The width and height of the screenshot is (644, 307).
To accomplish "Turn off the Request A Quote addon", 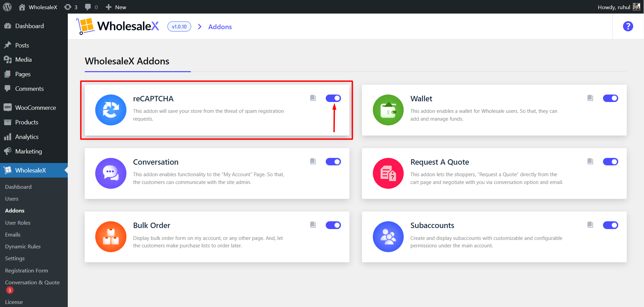I will pyautogui.click(x=610, y=162).
